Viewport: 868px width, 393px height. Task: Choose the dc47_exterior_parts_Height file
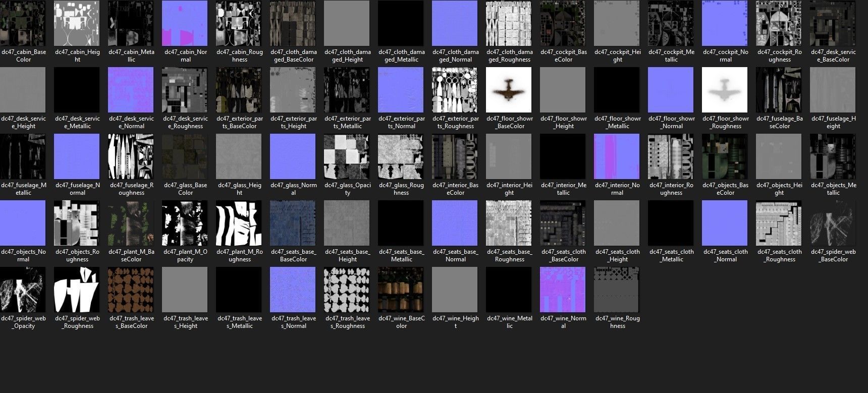point(293,90)
